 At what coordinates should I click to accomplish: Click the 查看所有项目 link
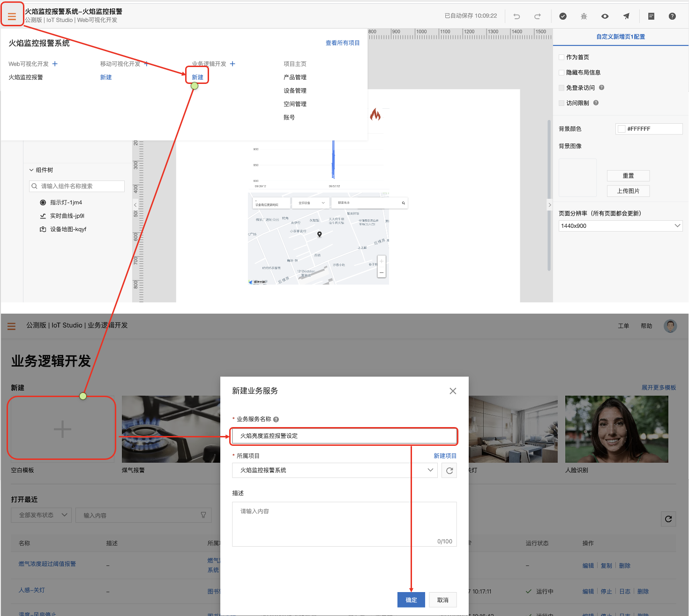[x=343, y=43]
